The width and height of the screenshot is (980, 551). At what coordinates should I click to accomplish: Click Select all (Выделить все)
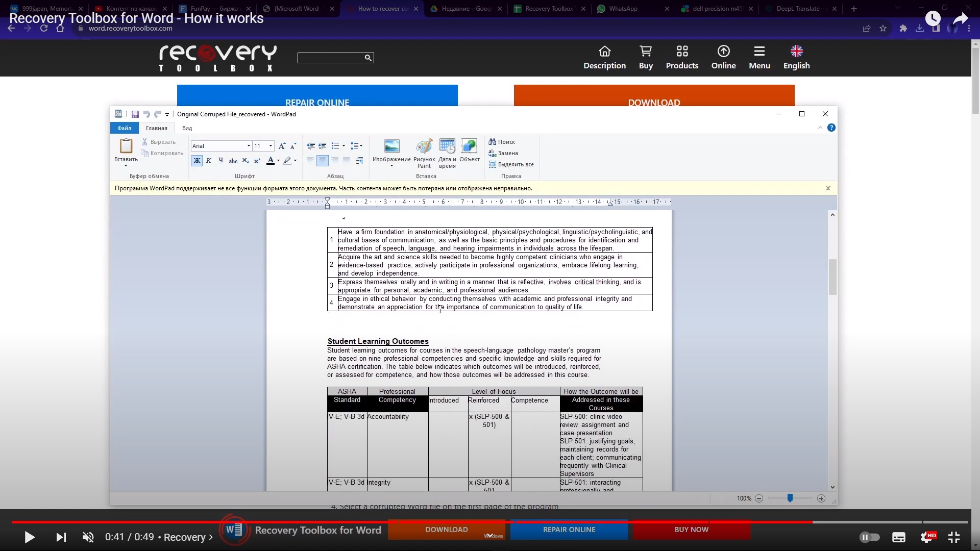[511, 164]
